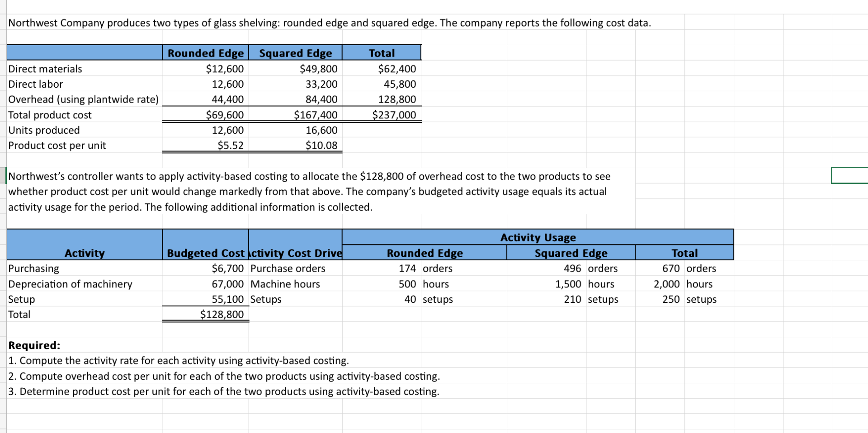Click the Activity Usage merged header cell
This screenshot has height=433, width=868.
tap(537, 237)
